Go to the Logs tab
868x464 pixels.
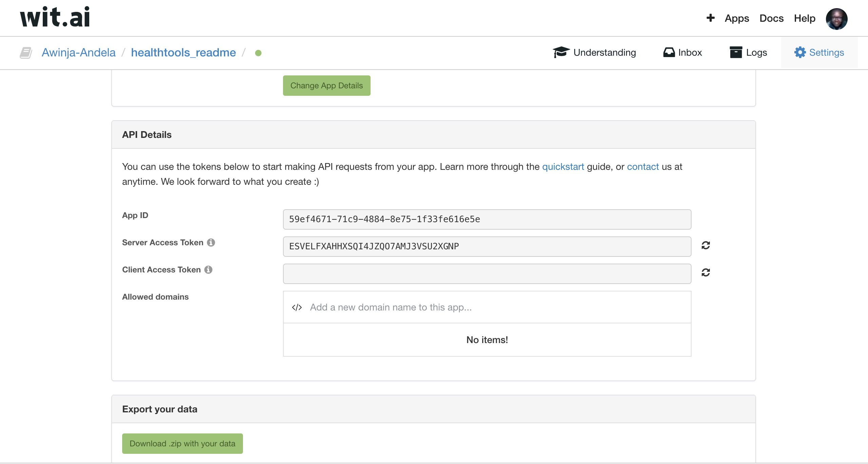click(748, 53)
